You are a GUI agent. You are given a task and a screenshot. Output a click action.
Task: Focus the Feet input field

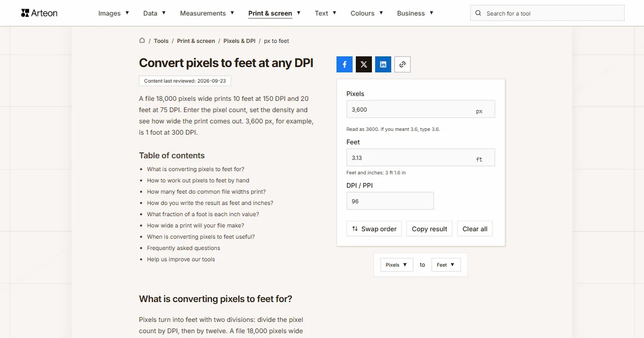(x=421, y=158)
